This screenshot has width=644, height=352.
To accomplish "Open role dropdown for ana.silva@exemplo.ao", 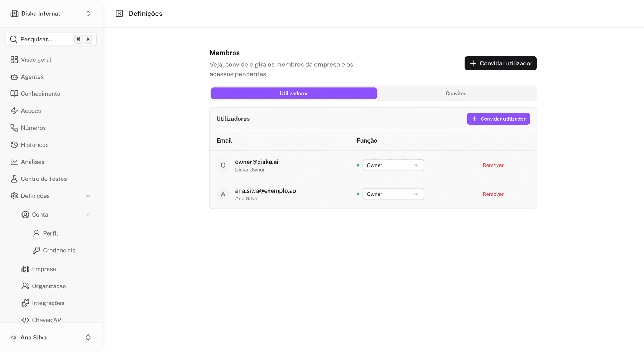I will point(393,194).
